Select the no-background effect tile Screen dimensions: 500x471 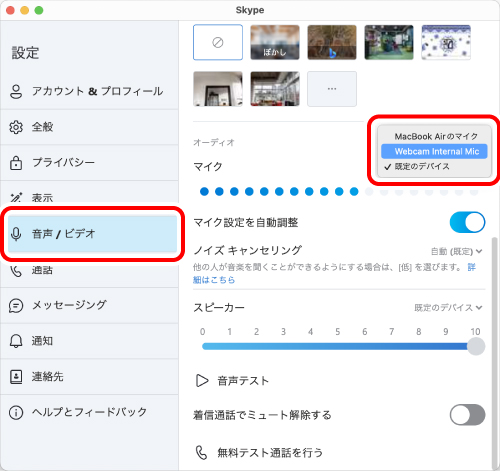[x=218, y=42]
